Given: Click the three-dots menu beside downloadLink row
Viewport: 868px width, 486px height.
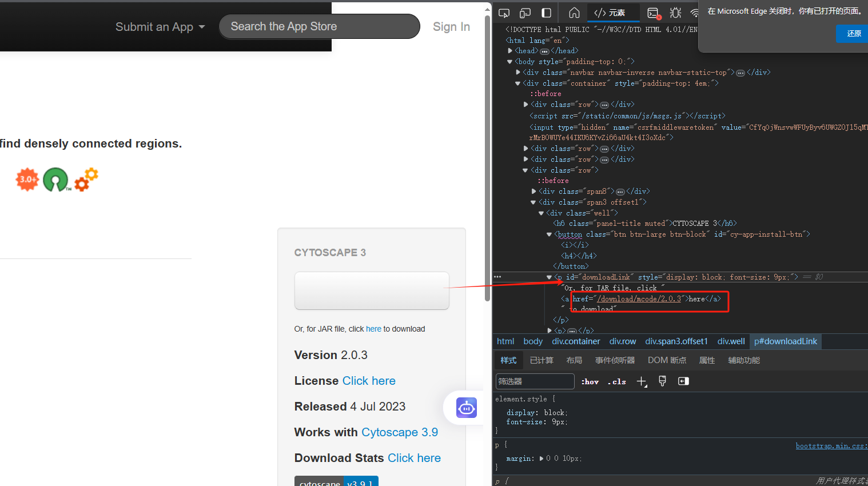Looking at the screenshot, I should click(497, 277).
